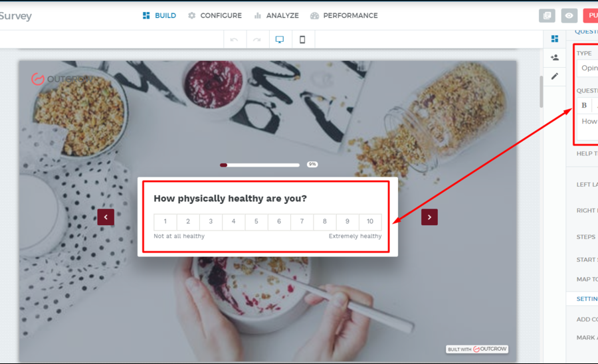Screen dimensions: 598x364
Task: Open the add-user sidebar icon
Action: [x=555, y=58]
